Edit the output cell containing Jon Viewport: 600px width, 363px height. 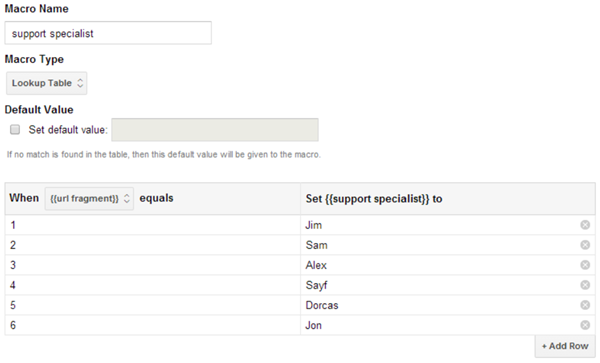pyautogui.click(x=440, y=325)
